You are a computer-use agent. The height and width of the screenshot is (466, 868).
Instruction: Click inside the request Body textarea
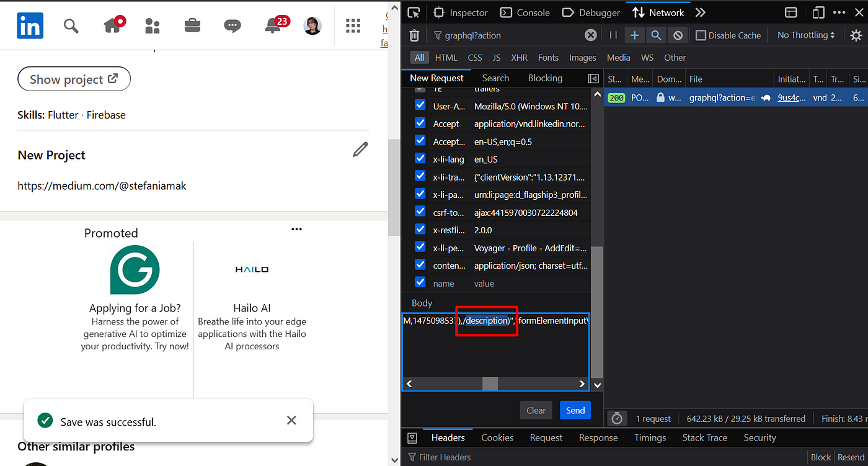[x=495, y=352]
